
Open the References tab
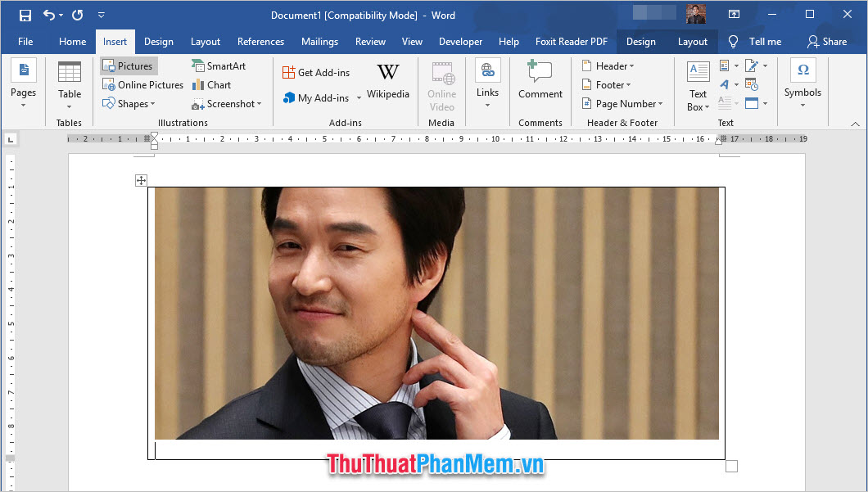click(x=260, y=42)
